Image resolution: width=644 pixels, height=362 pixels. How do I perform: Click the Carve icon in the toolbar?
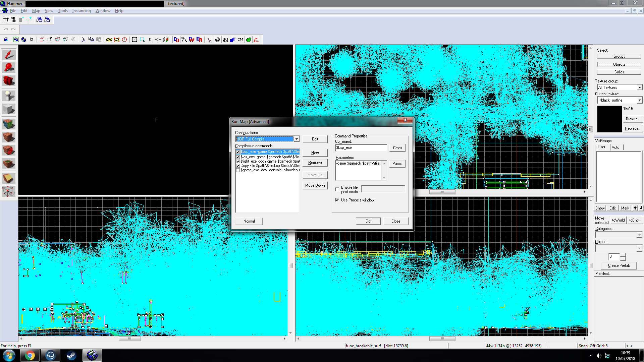[x=6, y=40]
